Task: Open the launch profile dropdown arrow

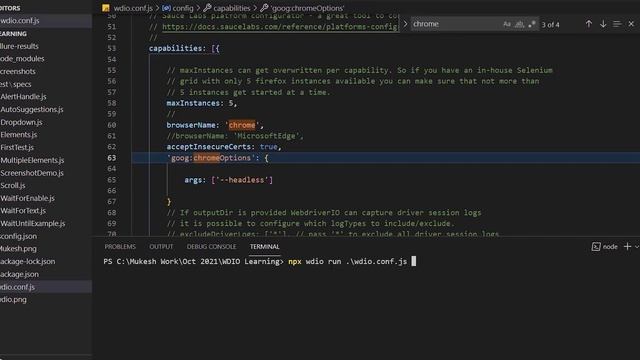Action: [x=637, y=247]
